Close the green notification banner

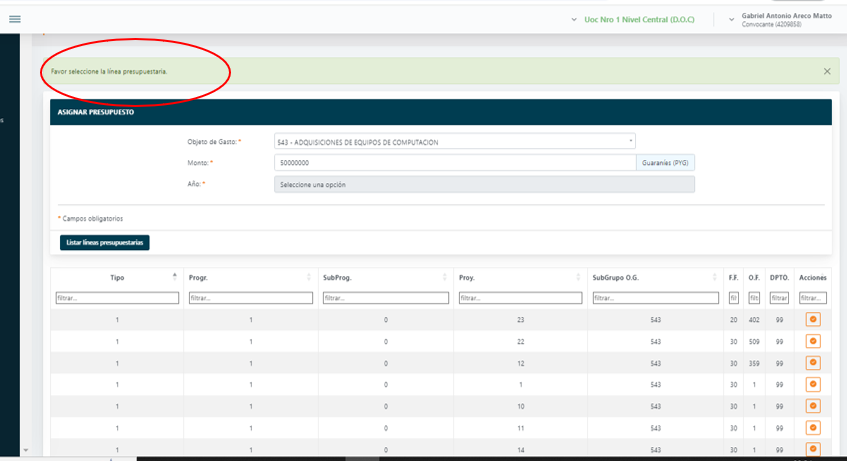(x=827, y=71)
